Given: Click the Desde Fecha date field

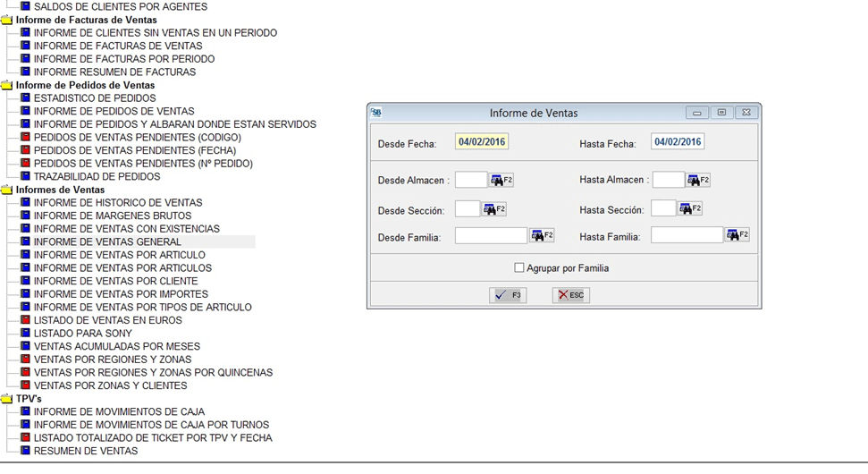Looking at the screenshot, I should pos(482,142).
